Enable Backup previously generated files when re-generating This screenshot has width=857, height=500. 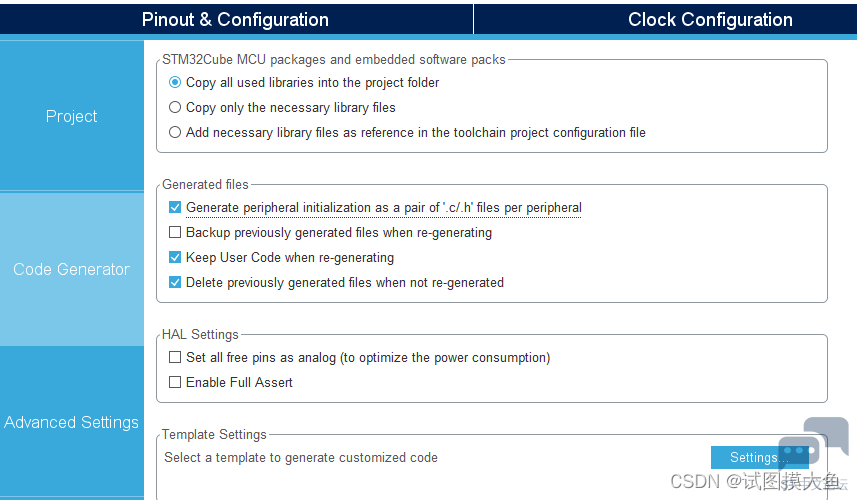[175, 233]
